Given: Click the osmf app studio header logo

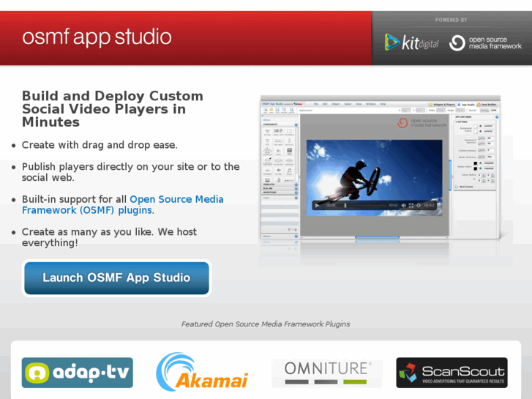Looking at the screenshot, I should tap(97, 37).
